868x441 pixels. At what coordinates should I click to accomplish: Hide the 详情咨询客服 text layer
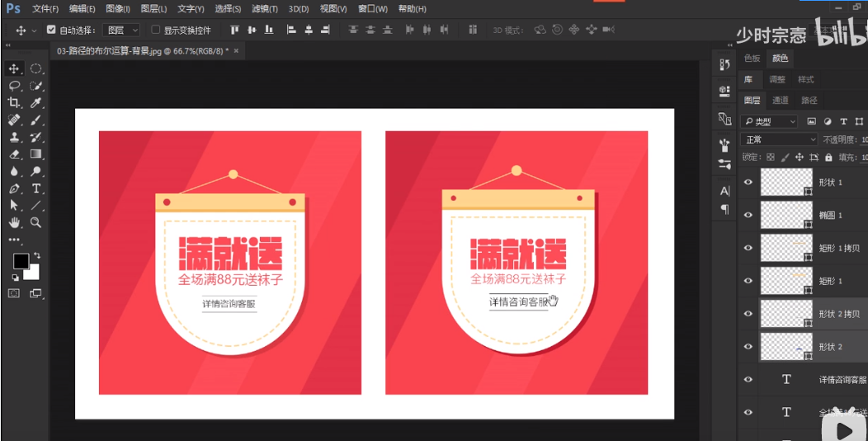[x=748, y=379]
